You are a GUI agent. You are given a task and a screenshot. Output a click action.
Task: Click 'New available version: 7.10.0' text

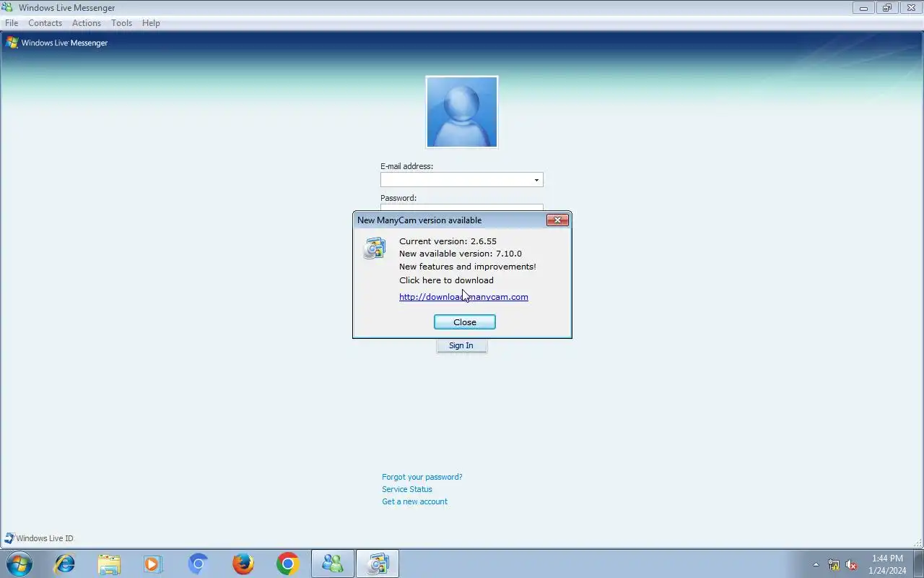click(461, 254)
